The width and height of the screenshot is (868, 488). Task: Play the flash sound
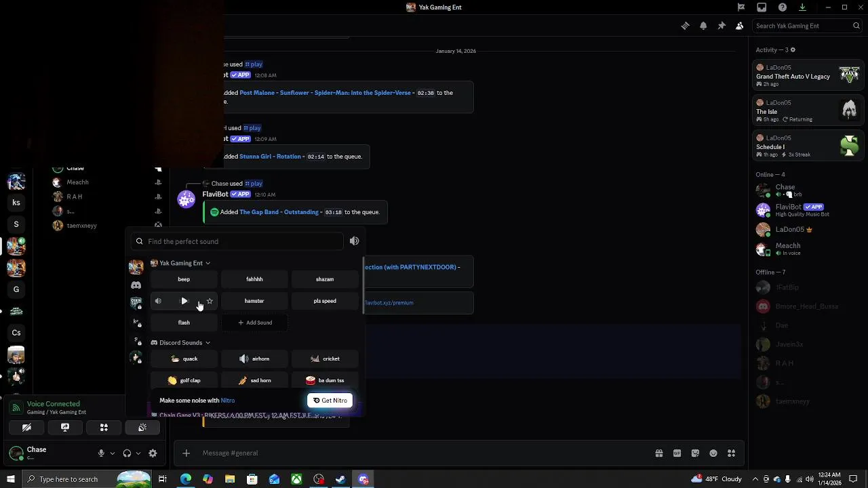pos(184,323)
